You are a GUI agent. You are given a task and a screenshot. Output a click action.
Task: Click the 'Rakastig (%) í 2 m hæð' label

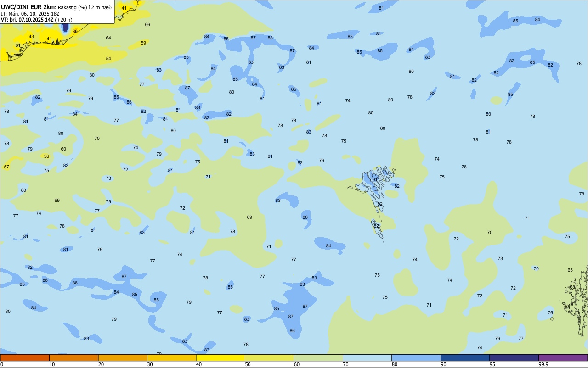[x=85, y=7]
